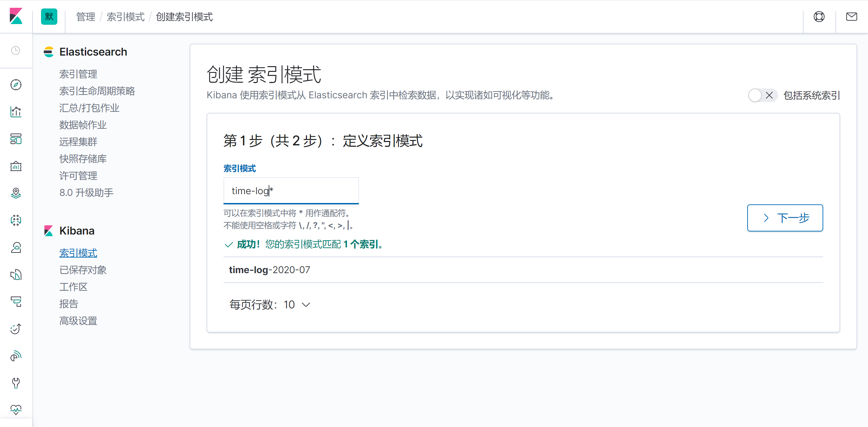Click the 创建索引模式 breadcrumb text

184,17
